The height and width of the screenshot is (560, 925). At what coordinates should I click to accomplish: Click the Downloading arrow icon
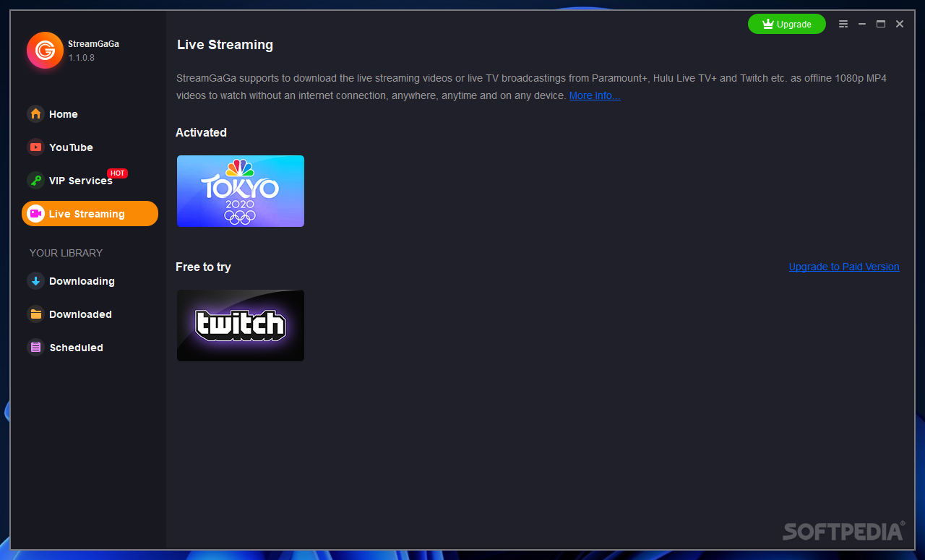click(35, 281)
